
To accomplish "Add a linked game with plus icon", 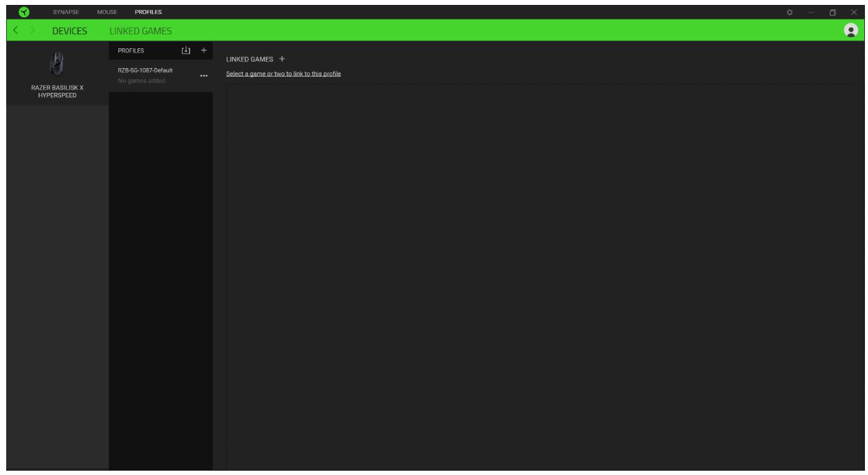I will (x=282, y=59).
